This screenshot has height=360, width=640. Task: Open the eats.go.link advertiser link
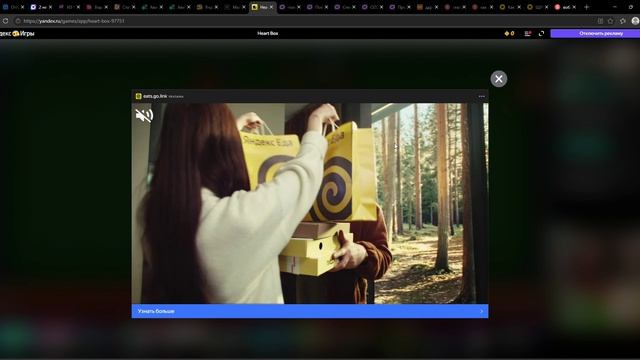pos(155,96)
